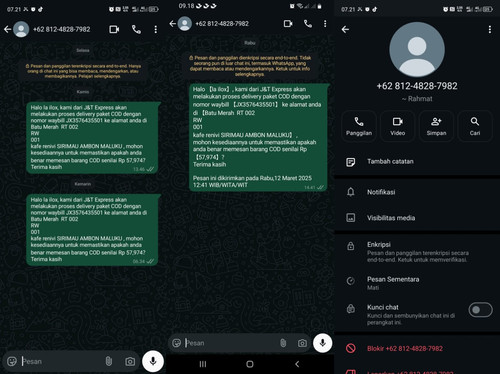
Task: Select the message sent at 13.46
Action: (x=92, y=138)
